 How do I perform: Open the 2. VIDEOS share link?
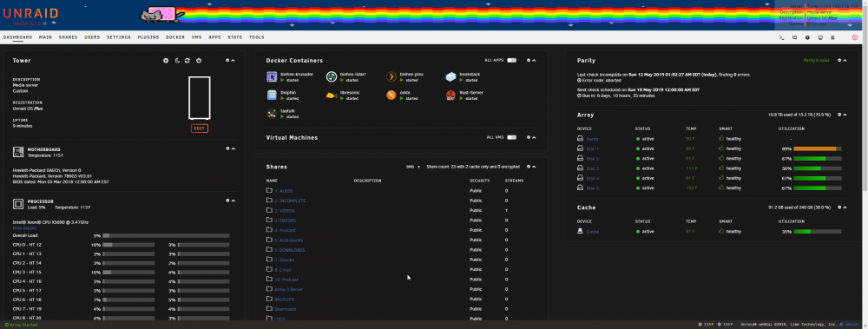pos(285,210)
